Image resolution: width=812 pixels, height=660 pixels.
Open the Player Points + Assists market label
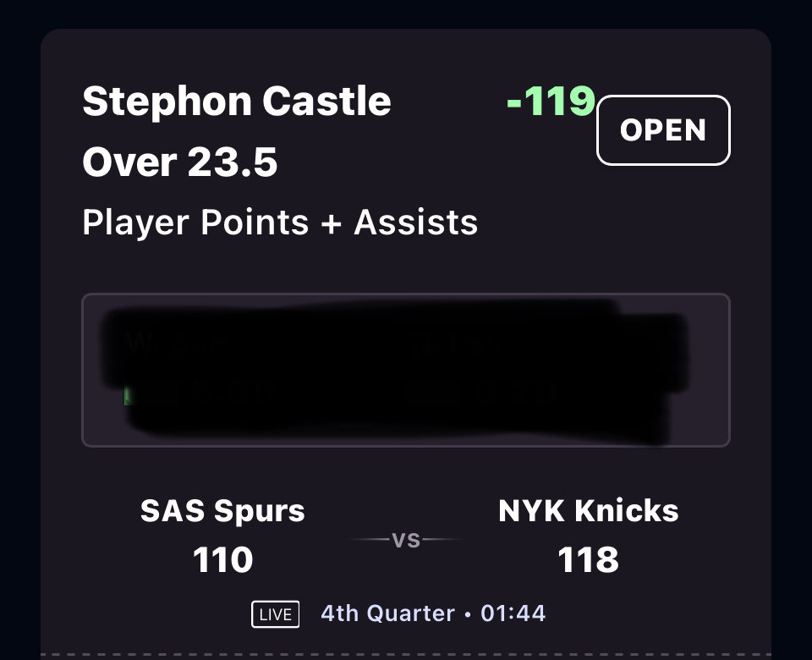coord(280,223)
